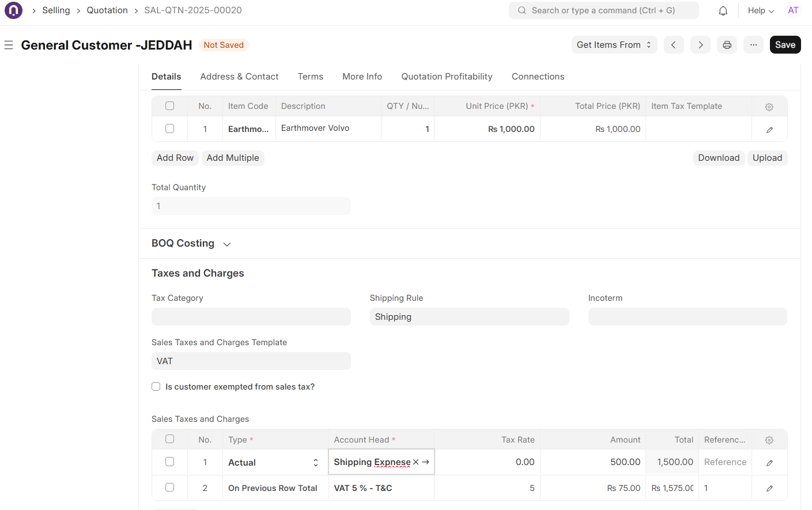
Task: Open the print icon button
Action: pyautogui.click(x=727, y=45)
